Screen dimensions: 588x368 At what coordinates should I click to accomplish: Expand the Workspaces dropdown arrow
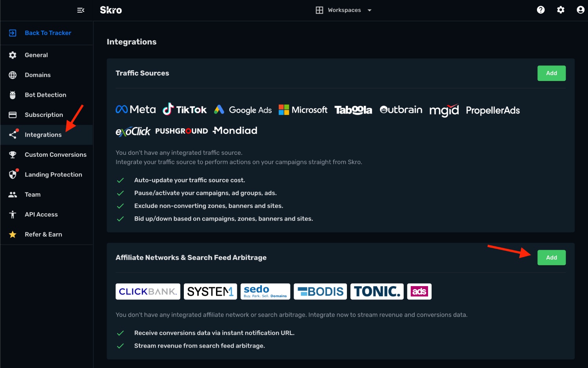[369, 10]
